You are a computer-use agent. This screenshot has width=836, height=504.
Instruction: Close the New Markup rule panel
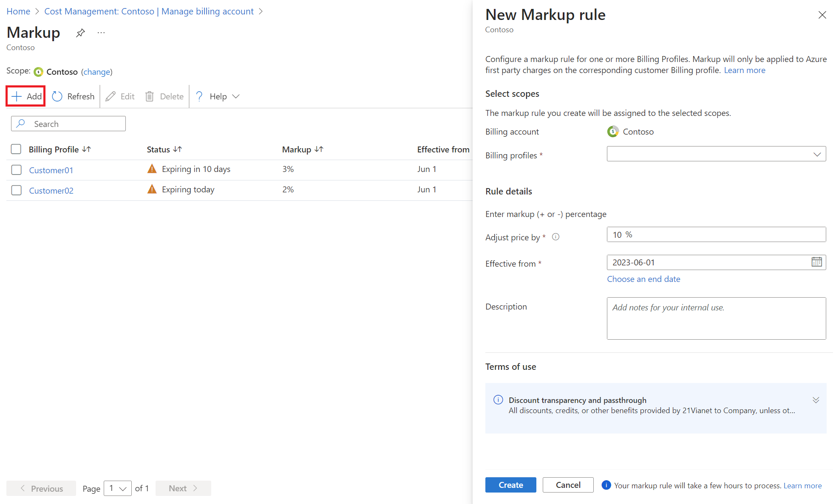(822, 15)
